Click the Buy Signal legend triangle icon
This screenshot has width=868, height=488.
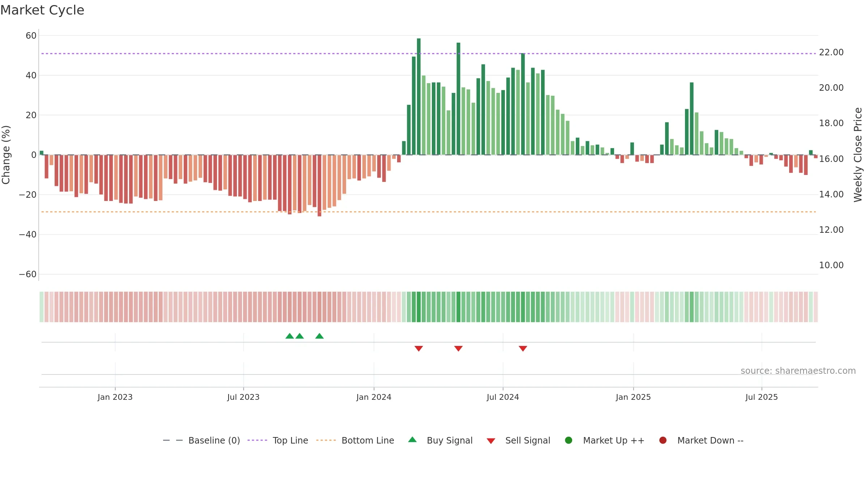point(412,440)
